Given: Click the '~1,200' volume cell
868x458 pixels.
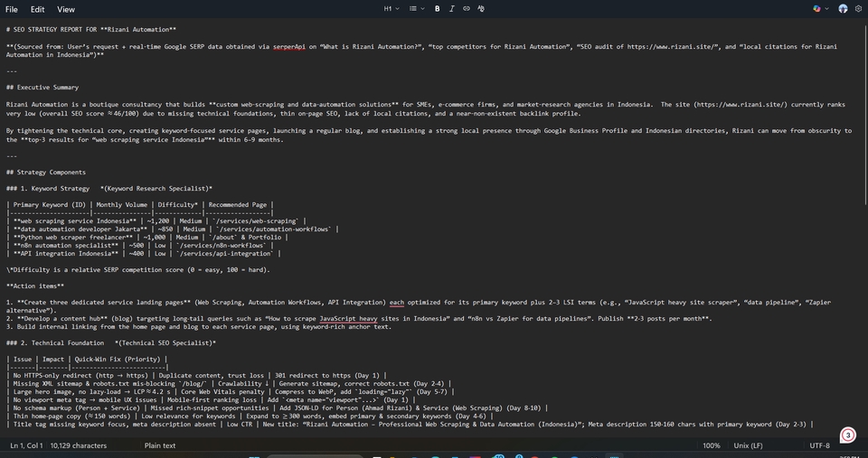Looking at the screenshot, I should pyautogui.click(x=157, y=220).
